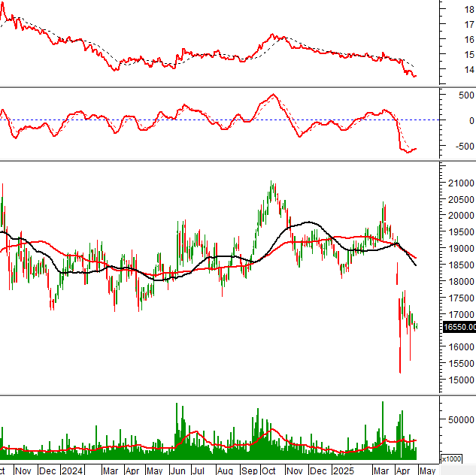Select the 2024 year label on time axis
Screen dimensions: 476x475
(72, 470)
